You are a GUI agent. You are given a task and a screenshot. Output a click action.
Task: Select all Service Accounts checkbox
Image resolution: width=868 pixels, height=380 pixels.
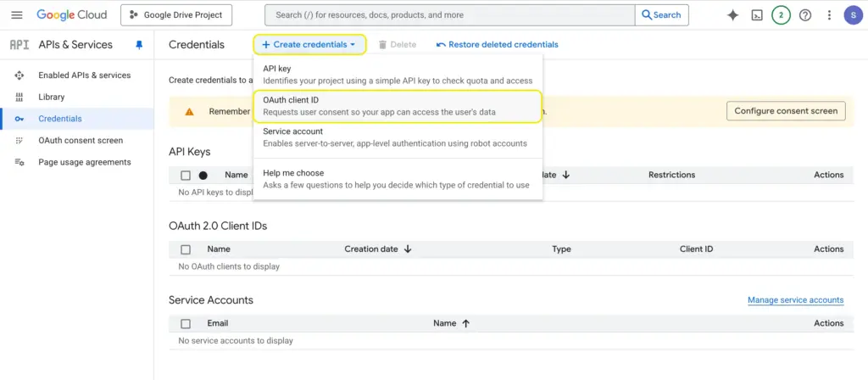(186, 323)
